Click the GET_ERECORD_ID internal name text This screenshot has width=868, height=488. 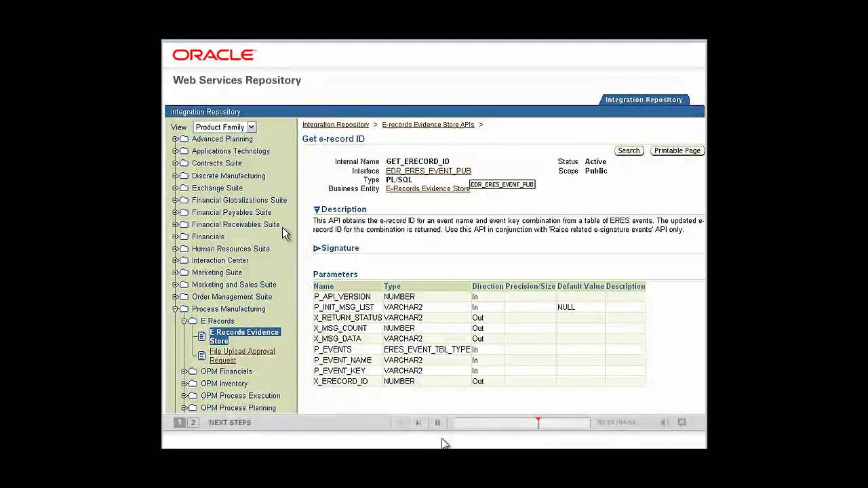[418, 161]
